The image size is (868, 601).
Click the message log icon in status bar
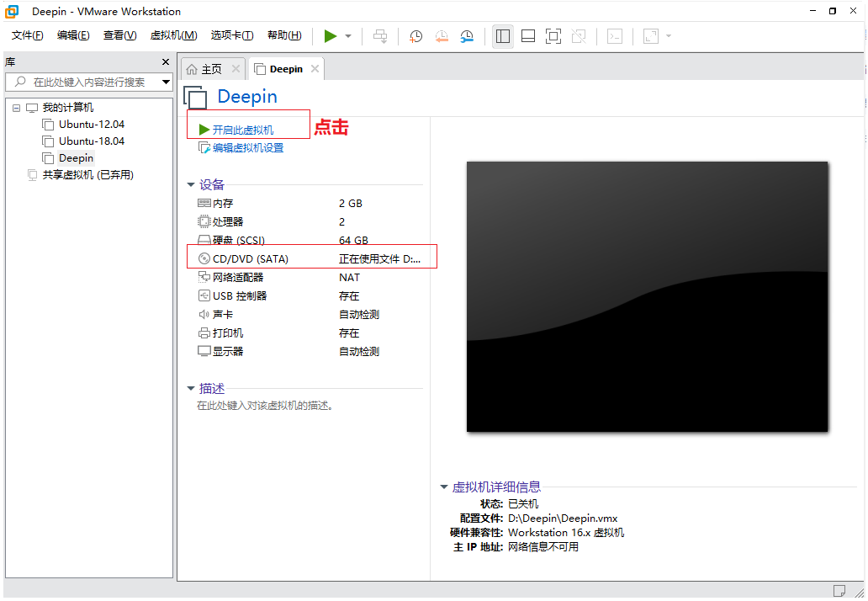point(839,590)
